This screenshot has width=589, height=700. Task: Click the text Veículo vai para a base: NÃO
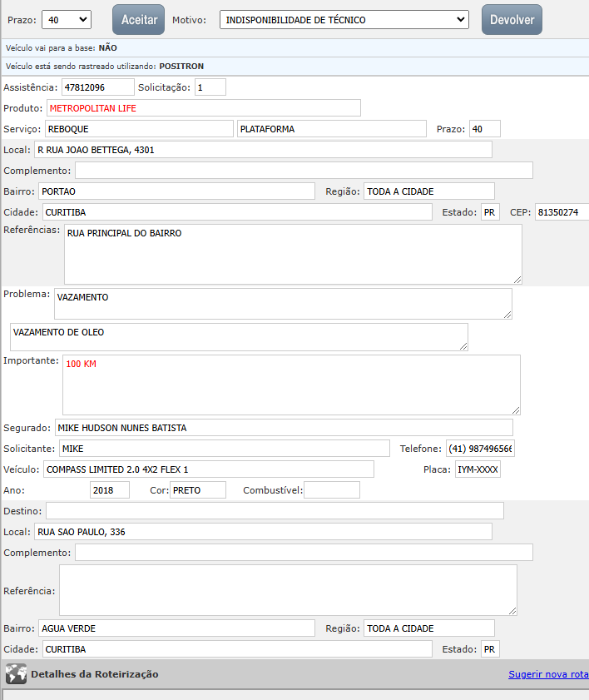[x=61, y=47]
